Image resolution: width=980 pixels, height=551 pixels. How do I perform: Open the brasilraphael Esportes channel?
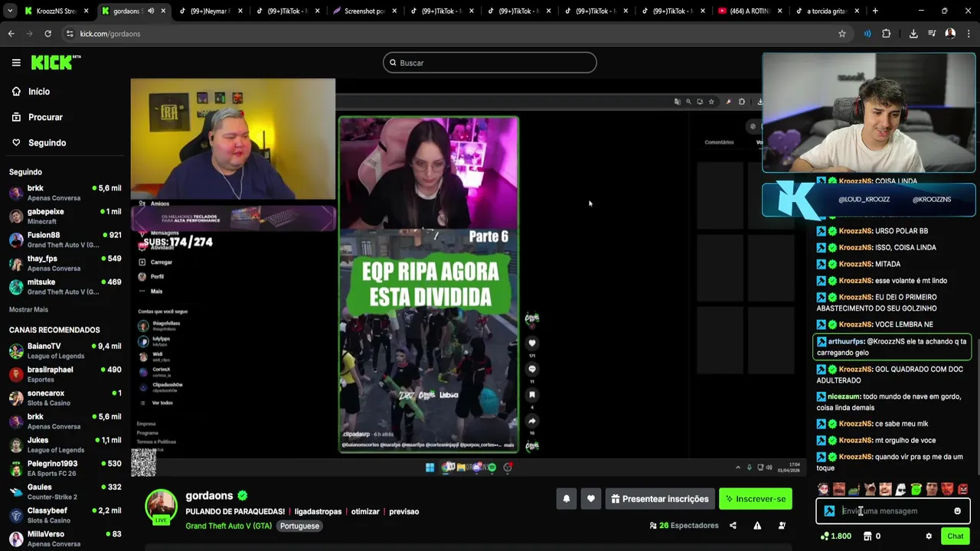click(65, 374)
